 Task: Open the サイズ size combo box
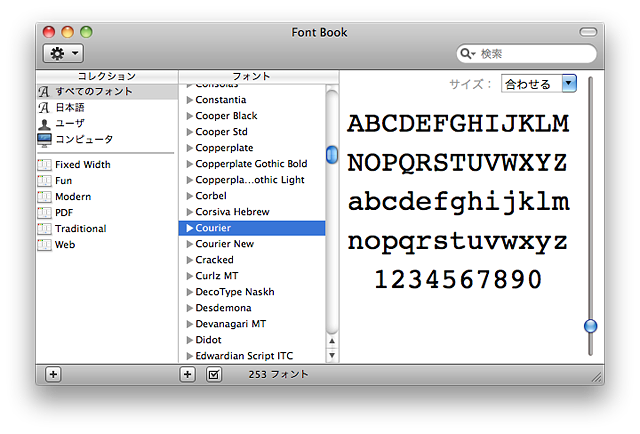click(x=569, y=83)
